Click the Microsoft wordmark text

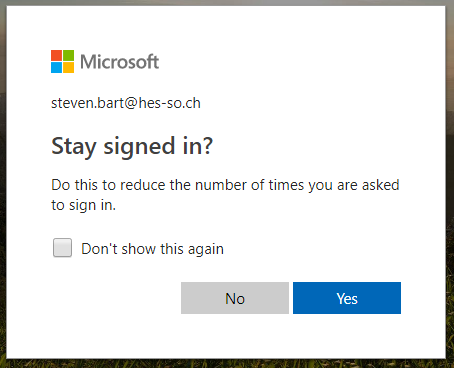click(120, 62)
